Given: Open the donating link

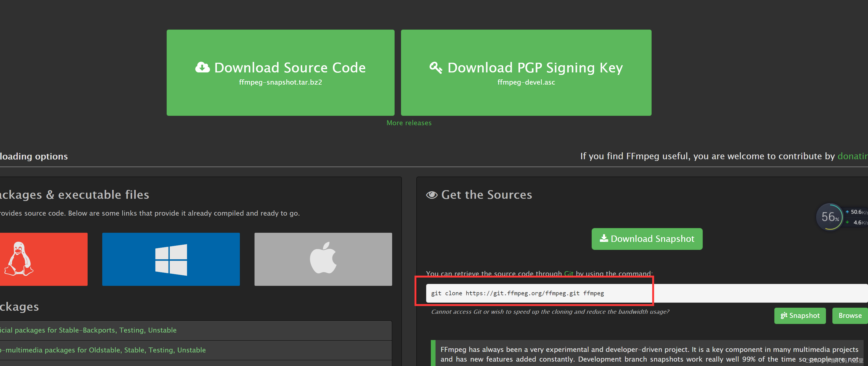Looking at the screenshot, I should point(853,156).
